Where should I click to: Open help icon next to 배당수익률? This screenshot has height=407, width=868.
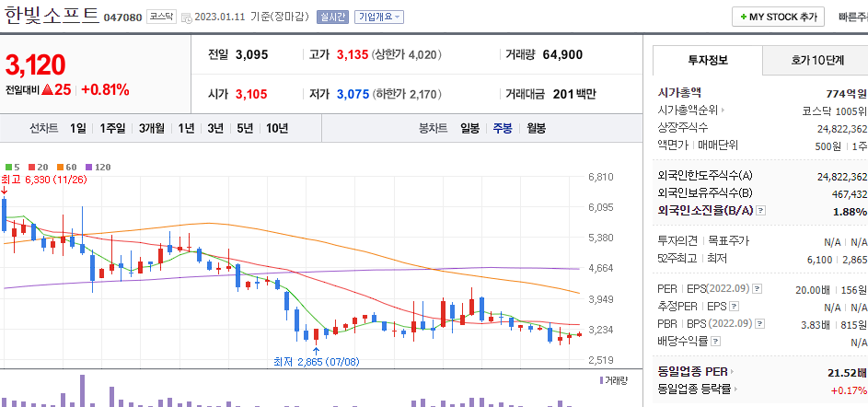click(715, 342)
